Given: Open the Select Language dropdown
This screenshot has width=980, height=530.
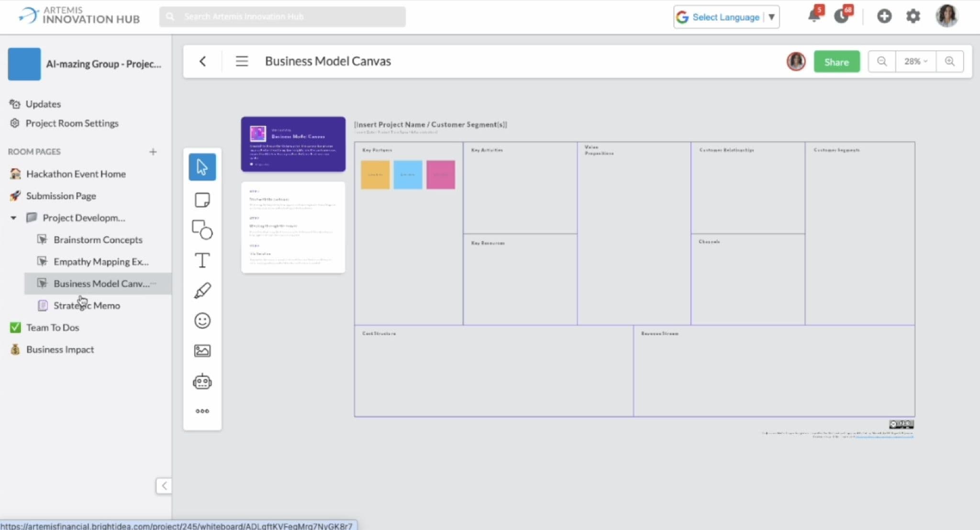Looking at the screenshot, I should (x=726, y=17).
